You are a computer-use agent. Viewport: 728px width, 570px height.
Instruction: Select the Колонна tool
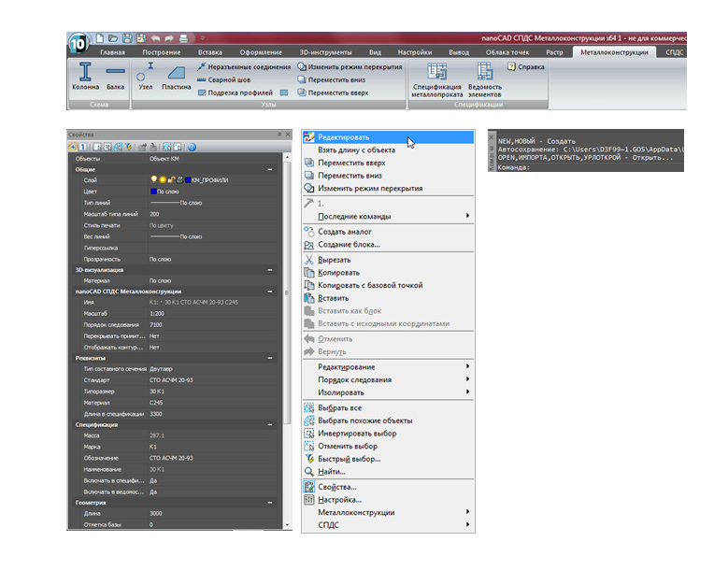tap(85, 77)
